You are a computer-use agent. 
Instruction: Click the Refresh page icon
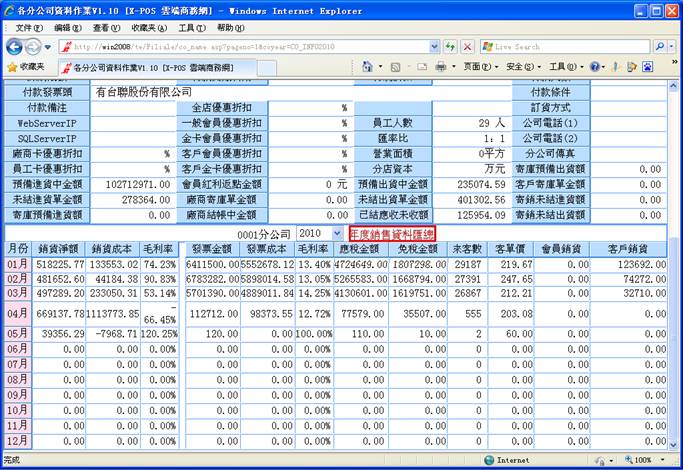pyautogui.click(x=450, y=47)
